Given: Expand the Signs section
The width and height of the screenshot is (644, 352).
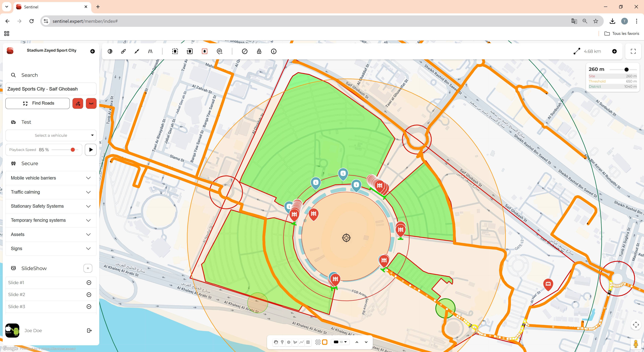Looking at the screenshot, I should 51,249.
